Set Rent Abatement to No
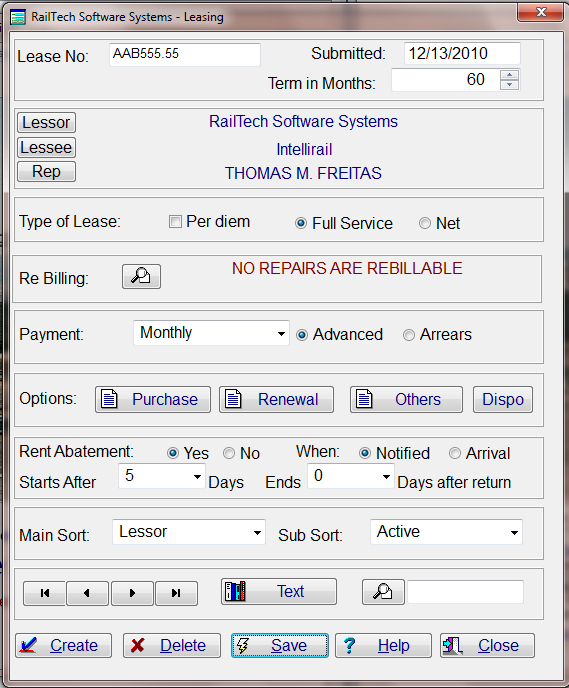Image resolution: width=569 pixels, height=688 pixels. pos(229,453)
